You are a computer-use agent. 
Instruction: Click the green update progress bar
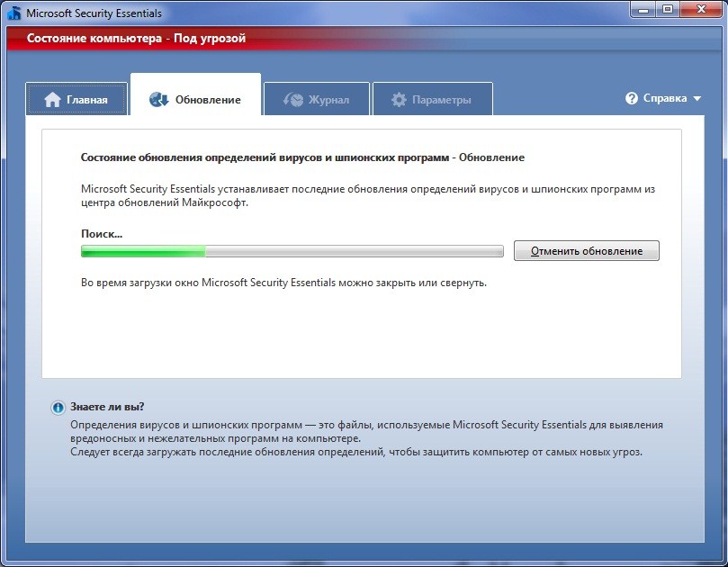click(x=292, y=251)
